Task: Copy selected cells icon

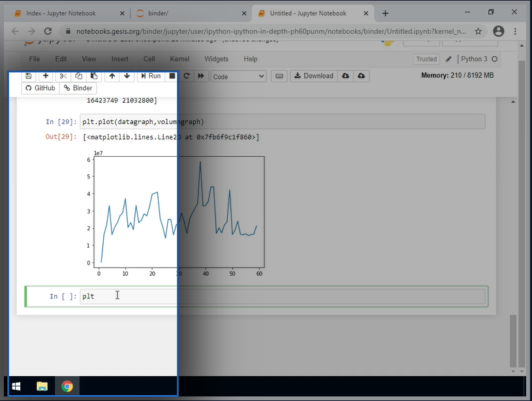Action: (x=78, y=76)
